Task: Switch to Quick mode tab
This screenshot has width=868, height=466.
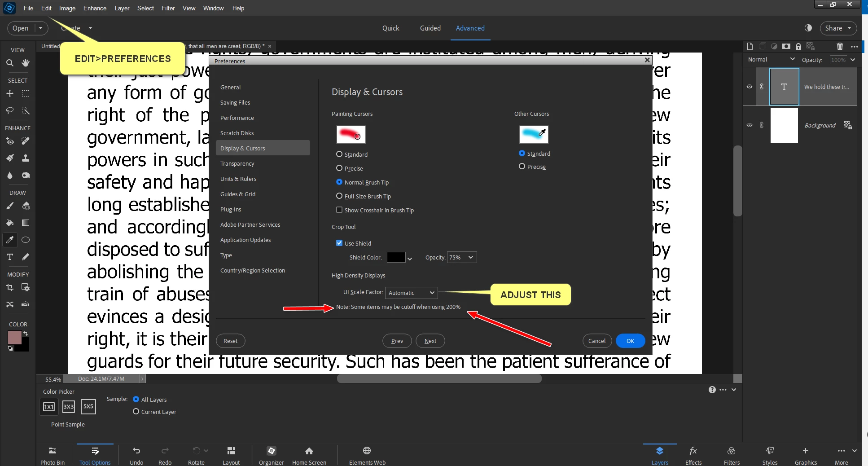Action: tap(390, 28)
